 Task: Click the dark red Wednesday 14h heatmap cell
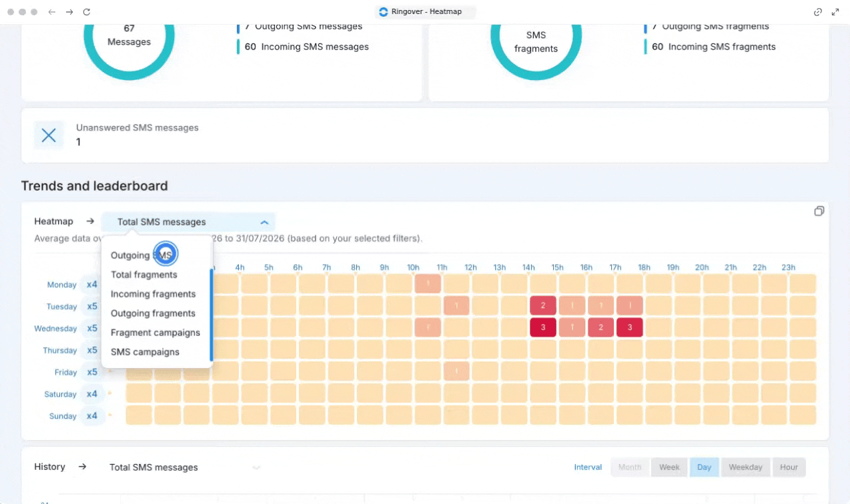[x=543, y=327]
